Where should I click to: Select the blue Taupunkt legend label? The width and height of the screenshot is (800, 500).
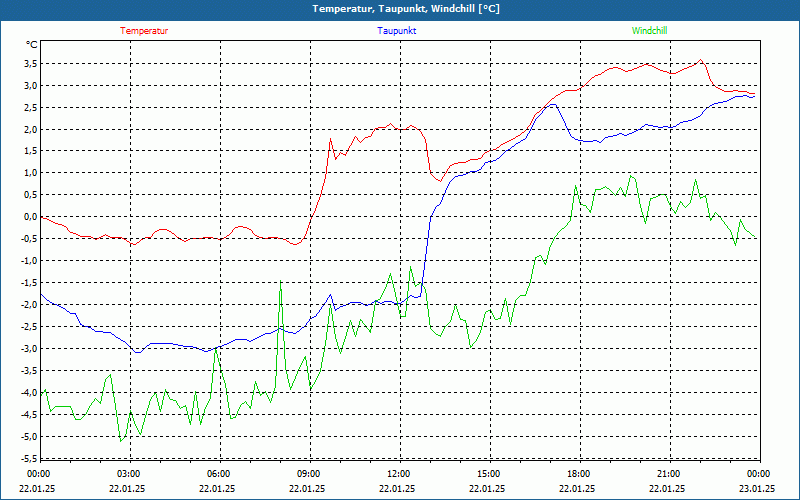[x=396, y=31]
